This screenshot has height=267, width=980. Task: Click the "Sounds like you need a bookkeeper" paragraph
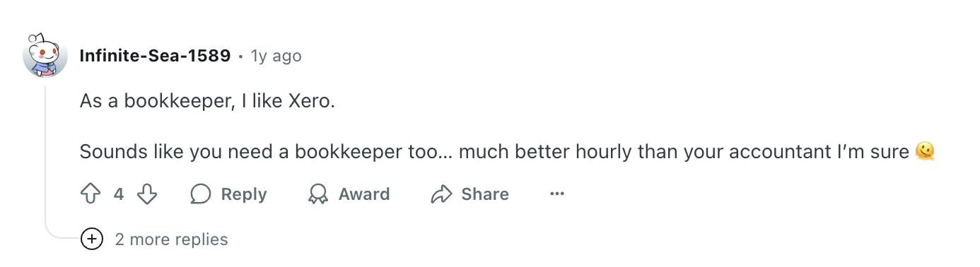click(x=508, y=151)
